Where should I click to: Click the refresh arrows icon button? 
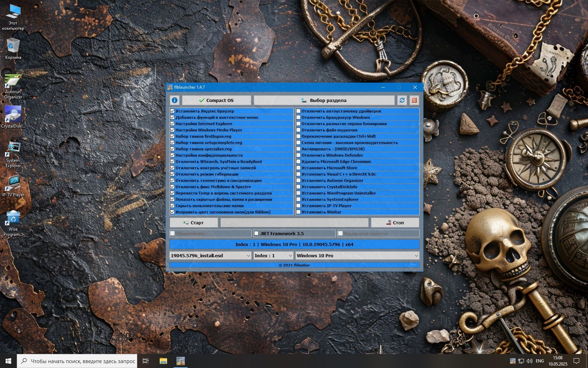402,100
